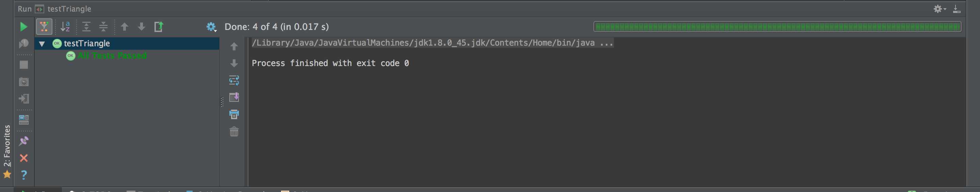980x192 pixels.
Task: Open Run tool window gear options
Action: [x=938, y=9]
